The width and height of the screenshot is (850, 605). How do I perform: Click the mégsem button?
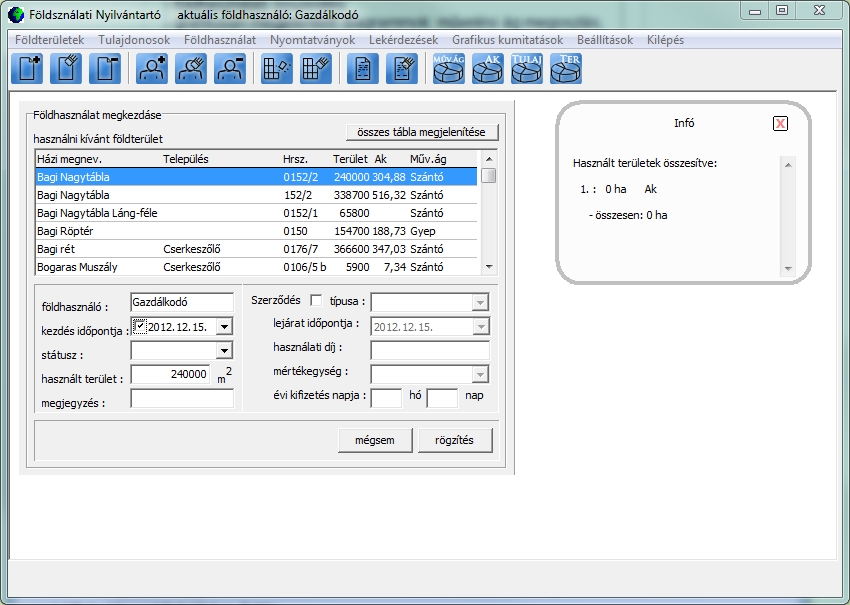pyautogui.click(x=375, y=440)
